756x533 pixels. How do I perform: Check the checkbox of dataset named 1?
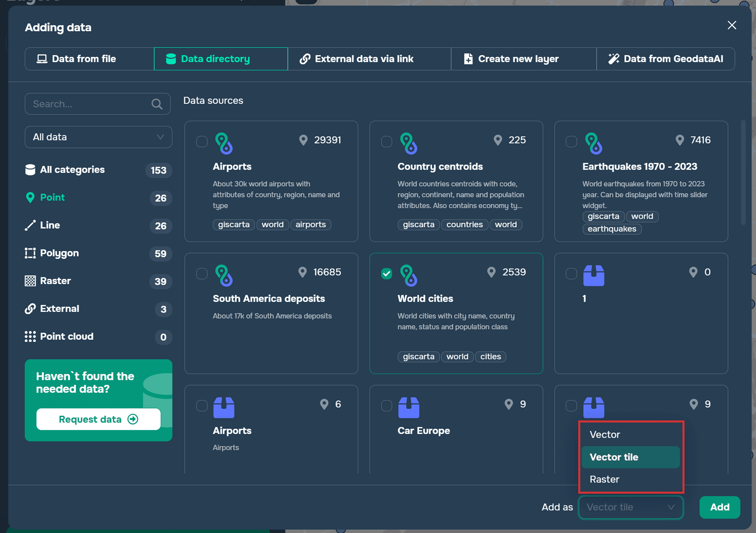[x=571, y=274]
